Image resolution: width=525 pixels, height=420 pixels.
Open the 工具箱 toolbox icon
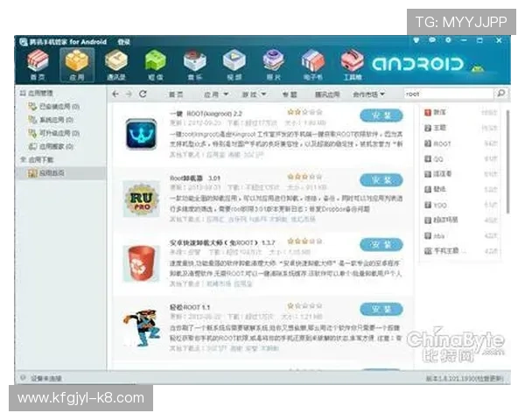353,64
